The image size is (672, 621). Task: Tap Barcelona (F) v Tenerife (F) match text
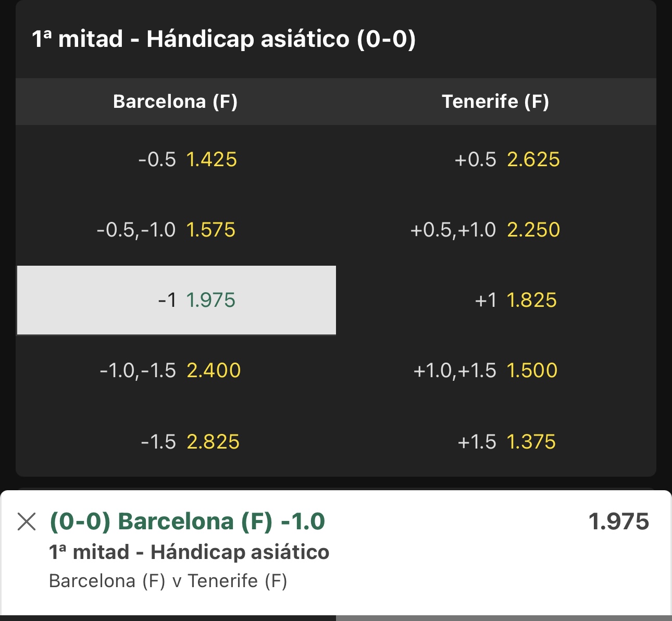tap(168, 580)
